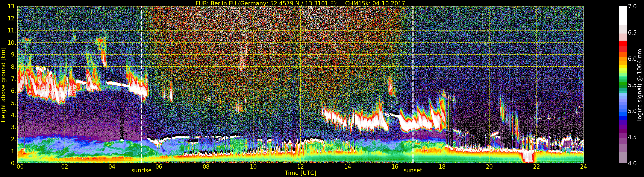This screenshot has height=177, width=644.
Task: Click the '10' time axis tick label
Action: tap(253, 166)
